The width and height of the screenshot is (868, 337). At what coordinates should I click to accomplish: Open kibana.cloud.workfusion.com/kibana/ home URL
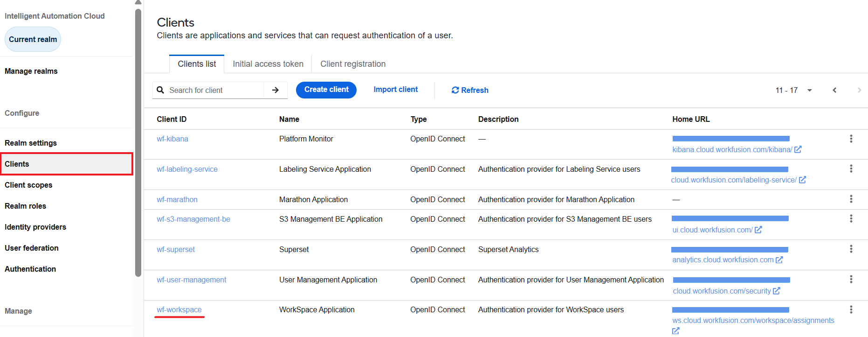(x=732, y=149)
